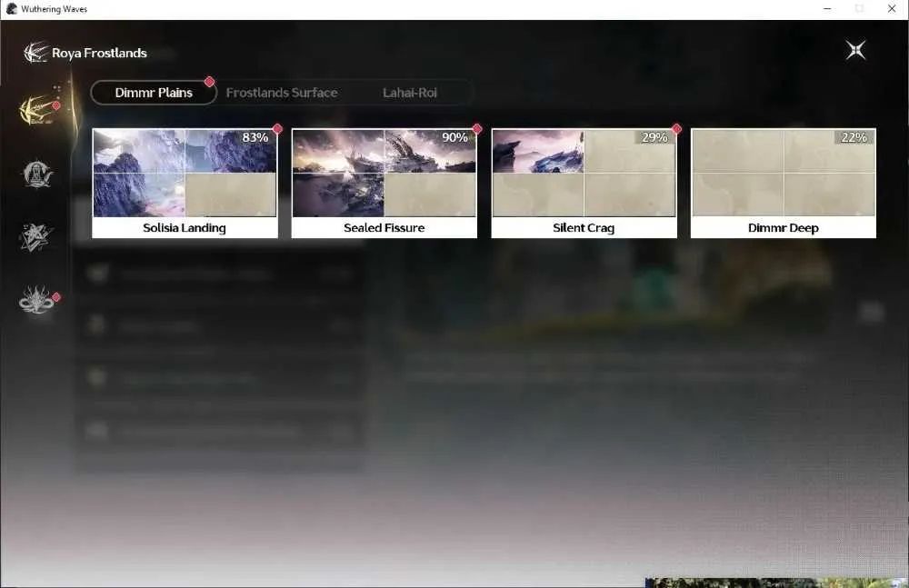This screenshot has height=588, width=909.
Task: Open the third sidebar emblem with the star shape
Action: 36,237
